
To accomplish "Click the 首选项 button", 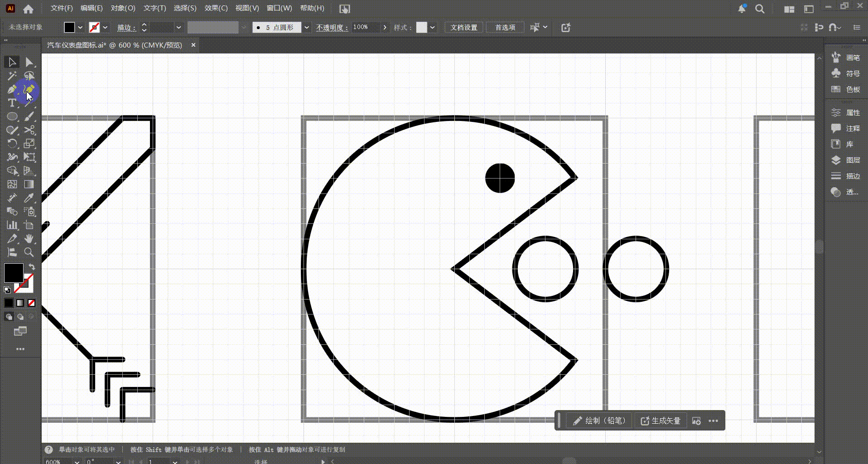I will [x=505, y=28].
